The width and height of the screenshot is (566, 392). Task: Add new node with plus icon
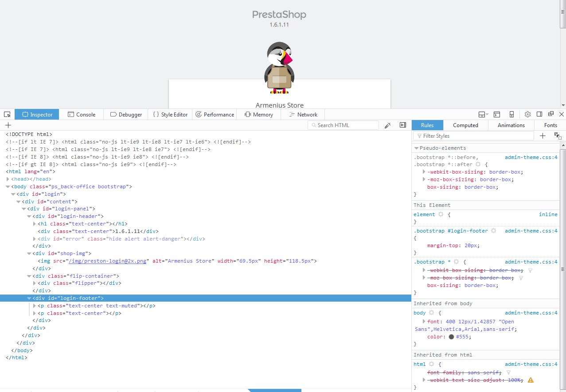[x=8, y=125]
